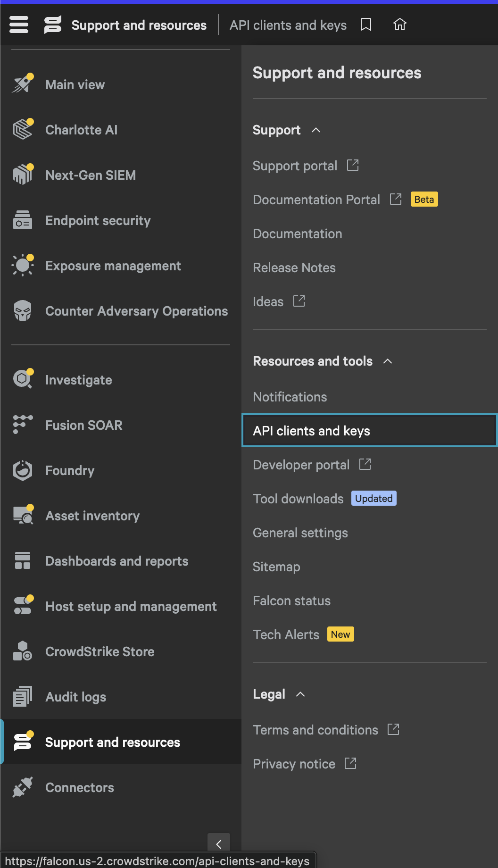Open Privacy notice link

tap(294, 764)
